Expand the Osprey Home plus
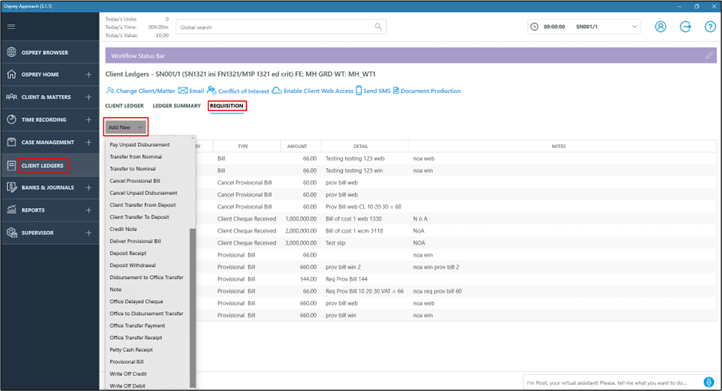The width and height of the screenshot is (722, 391). (x=88, y=74)
